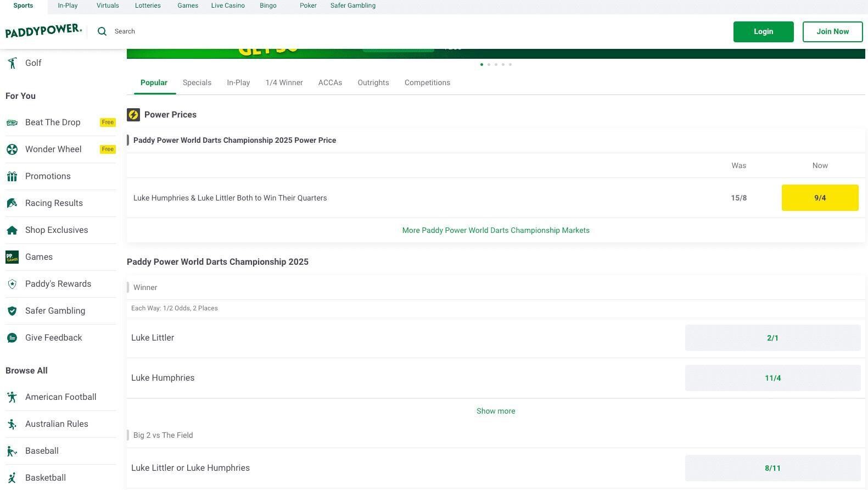Viewport: 868px width, 490px height.
Task: Select the 8/11 Big 2 odds
Action: click(772, 468)
